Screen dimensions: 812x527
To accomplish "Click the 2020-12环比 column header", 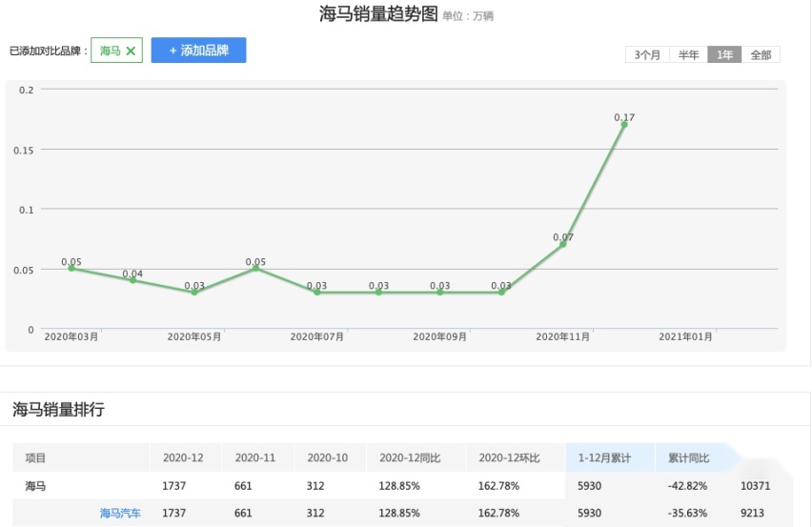I will pyautogui.click(x=516, y=457).
